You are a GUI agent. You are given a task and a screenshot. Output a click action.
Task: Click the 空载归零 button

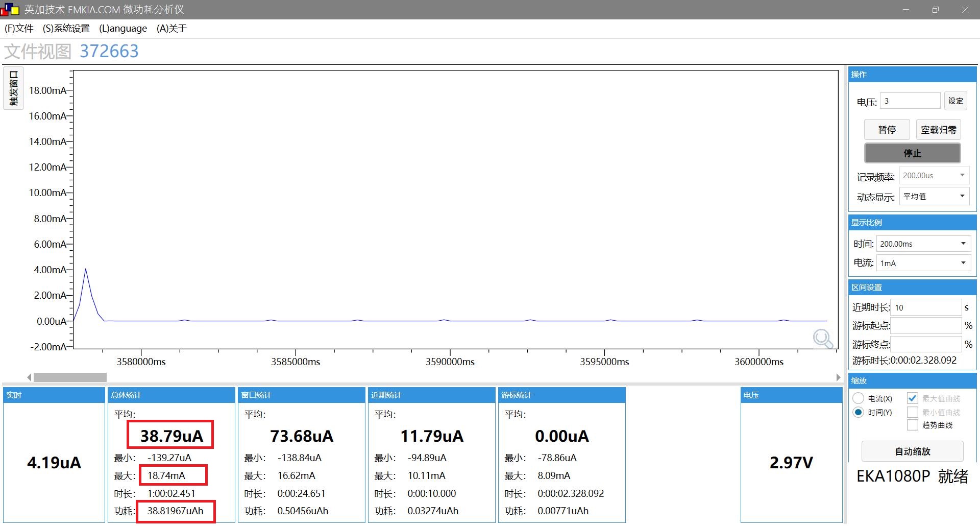click(938, 130)
